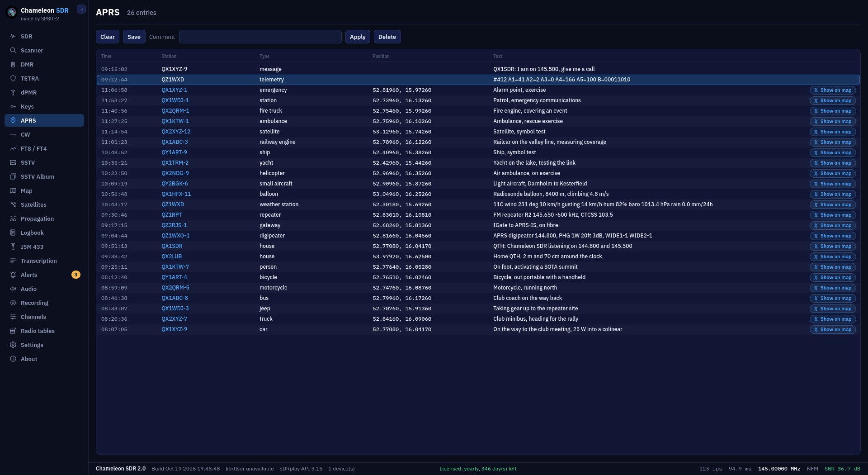Open station link QX2QRM-1

pos(175,111)
